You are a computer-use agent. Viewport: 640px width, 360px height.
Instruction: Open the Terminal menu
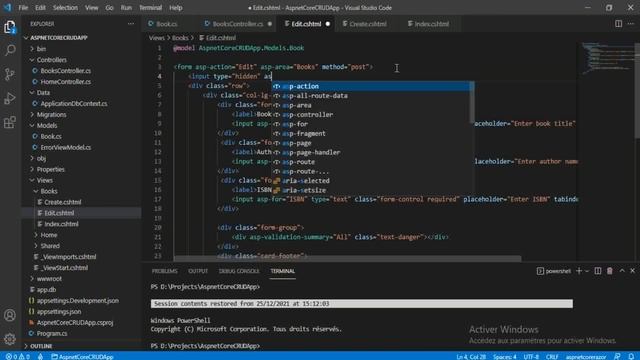(150, 7)
